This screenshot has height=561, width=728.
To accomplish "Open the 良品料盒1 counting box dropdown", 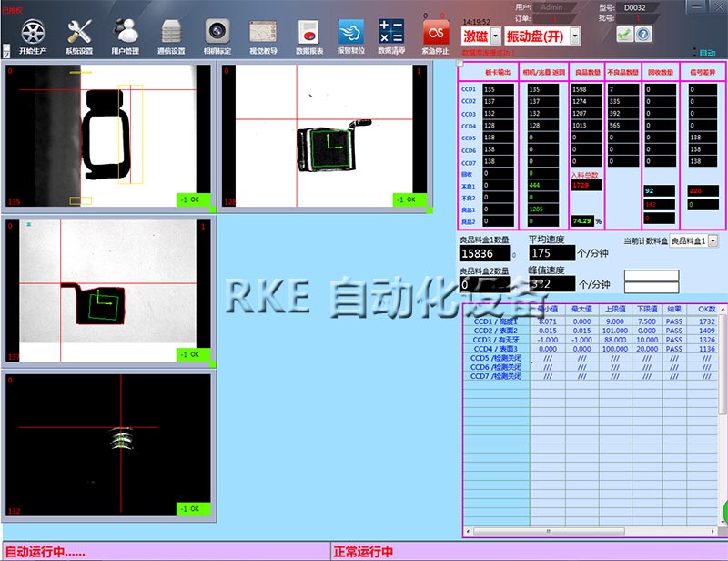I will 712,240.
